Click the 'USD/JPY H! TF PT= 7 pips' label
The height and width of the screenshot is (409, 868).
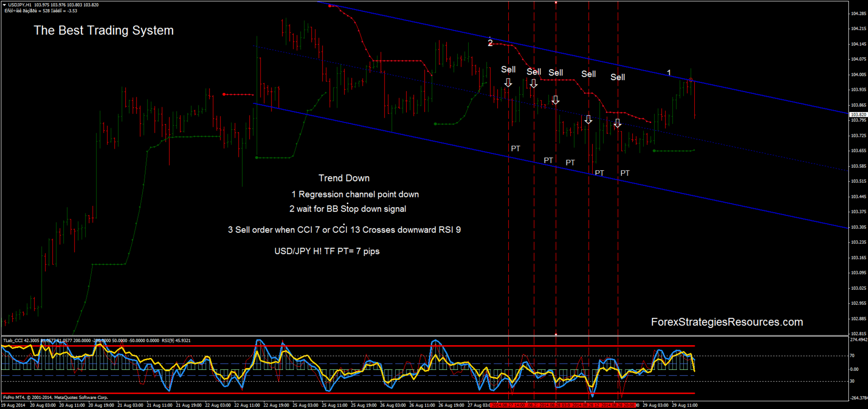click(x=327, y=251)
